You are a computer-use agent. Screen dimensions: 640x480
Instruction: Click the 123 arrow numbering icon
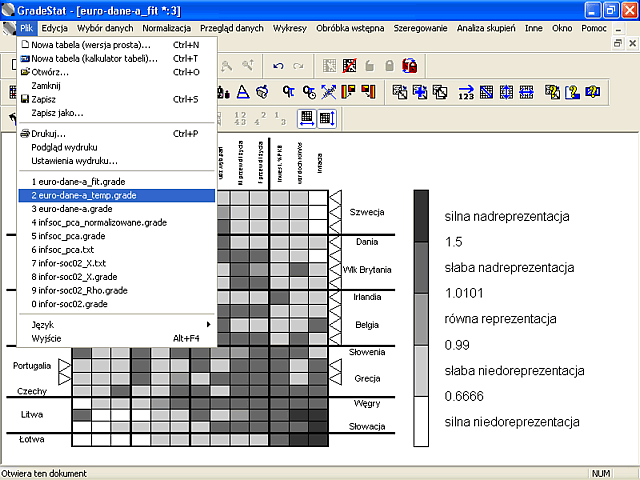(x=466, y=92)
